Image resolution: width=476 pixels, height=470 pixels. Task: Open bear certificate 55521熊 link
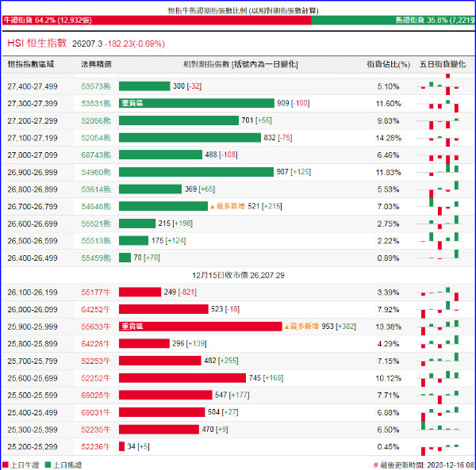tap(96, 224)
